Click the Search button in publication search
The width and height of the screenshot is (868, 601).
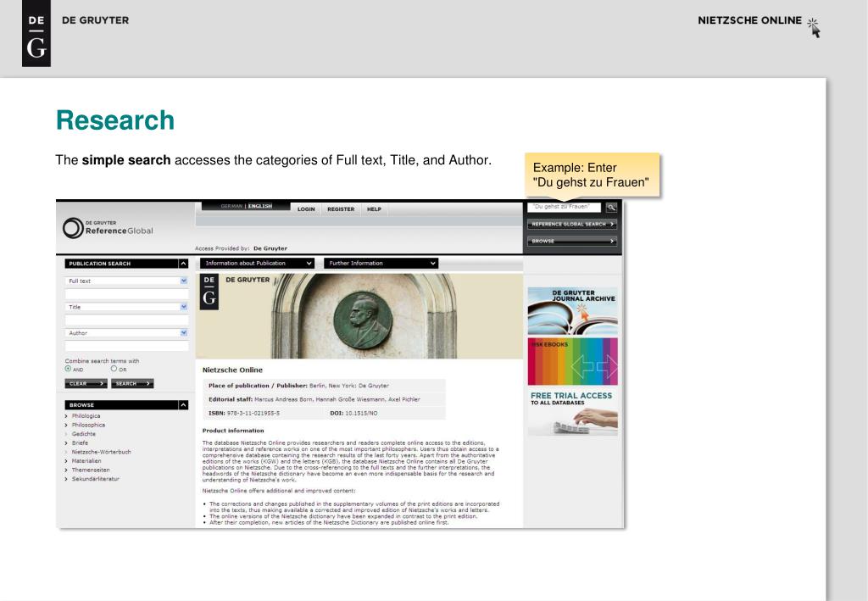pos(132,383)
